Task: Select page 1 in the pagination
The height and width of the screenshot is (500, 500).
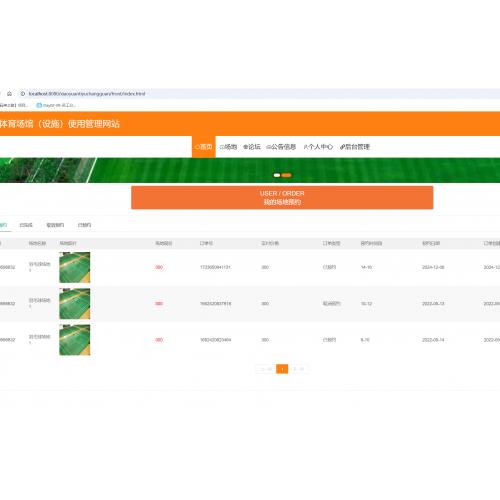Action: pos(282,369)
